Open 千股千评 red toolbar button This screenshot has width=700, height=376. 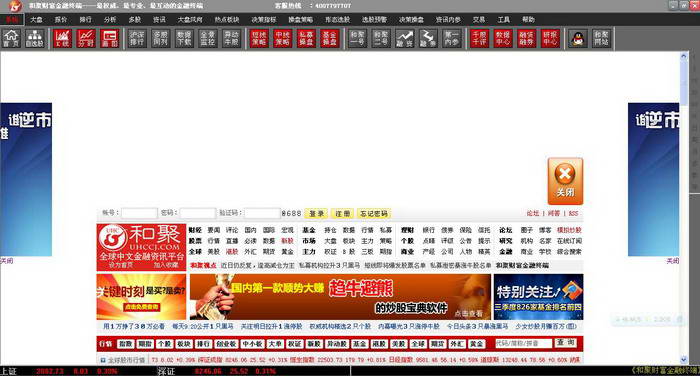[x=479, y=38]
